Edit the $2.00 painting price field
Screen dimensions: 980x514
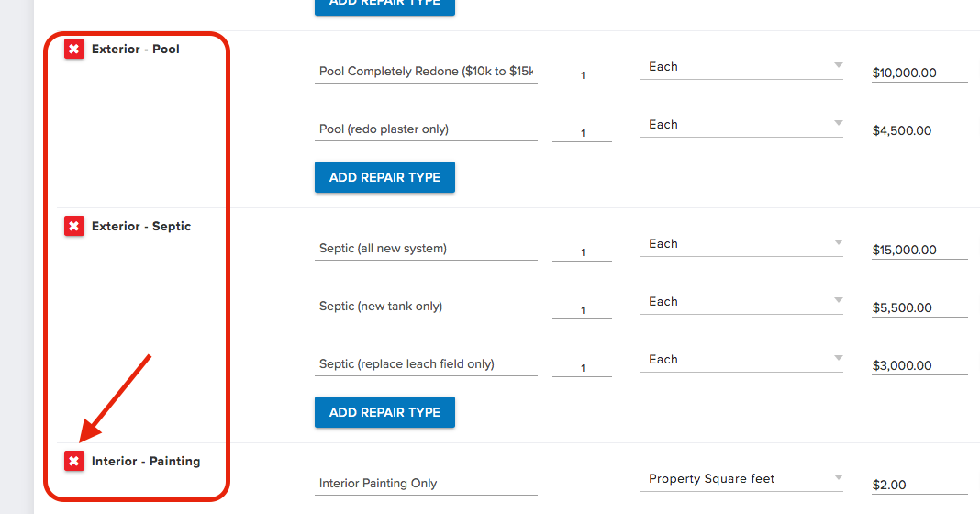(x=919, y=486)
